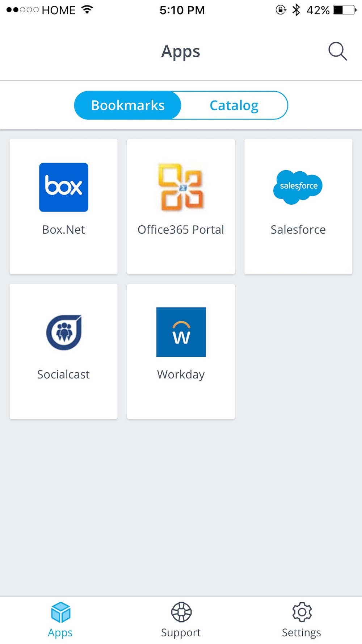This screenshot has width=362, height=644.
Task: Tap the Support label in bottom bar
Action: pos(181,633)
